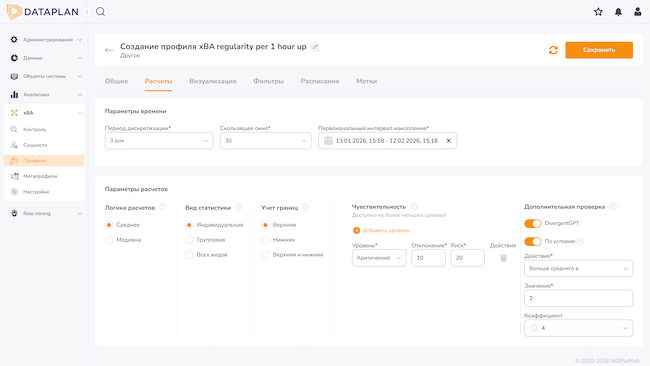Switch to Визуализация tab

tap(213, 81)
